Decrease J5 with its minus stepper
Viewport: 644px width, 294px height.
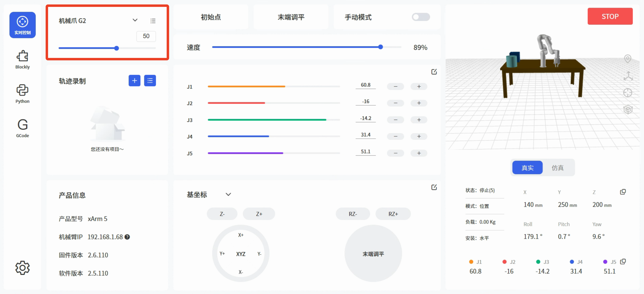tap(396, 153)
